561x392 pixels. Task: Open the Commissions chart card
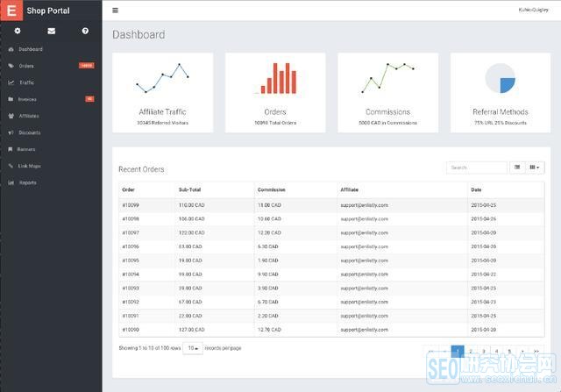pos(387,93)
